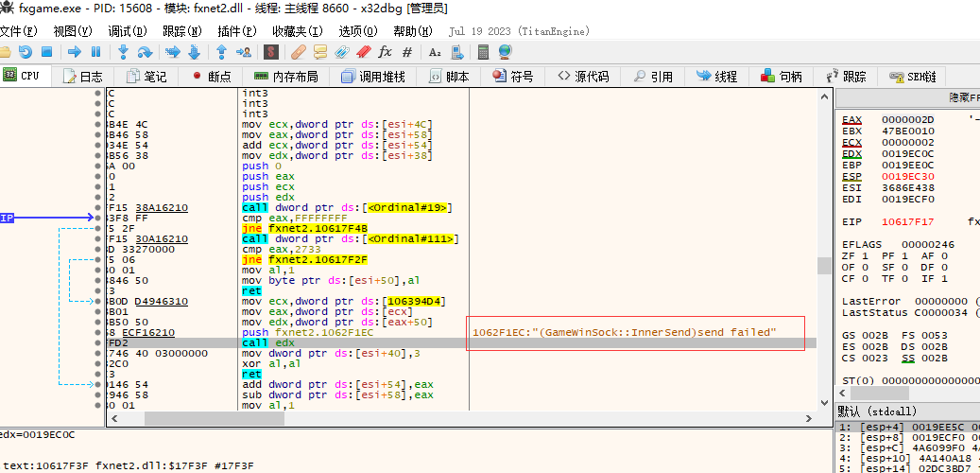Image resolution: width=980 pixels, height=473 pixels.
Task: Open the Patches dialog bandage icon
Action: pyautogui.click(x=299, y=51)
